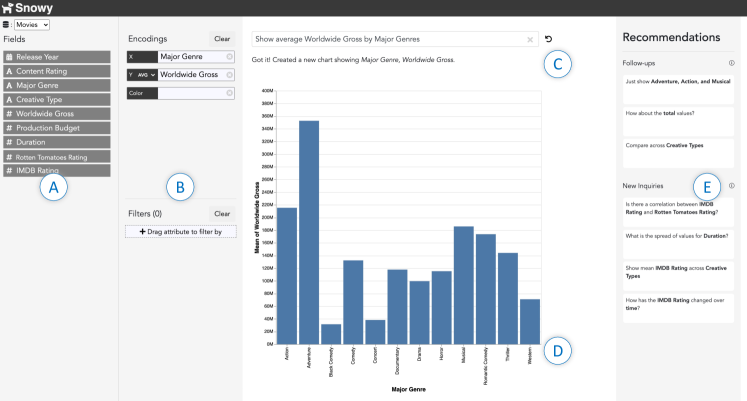747x401 pixels.
Task: Open the AVG aggregation dropdown on Y
Action: pyautogui.click(x=146, y=75)
